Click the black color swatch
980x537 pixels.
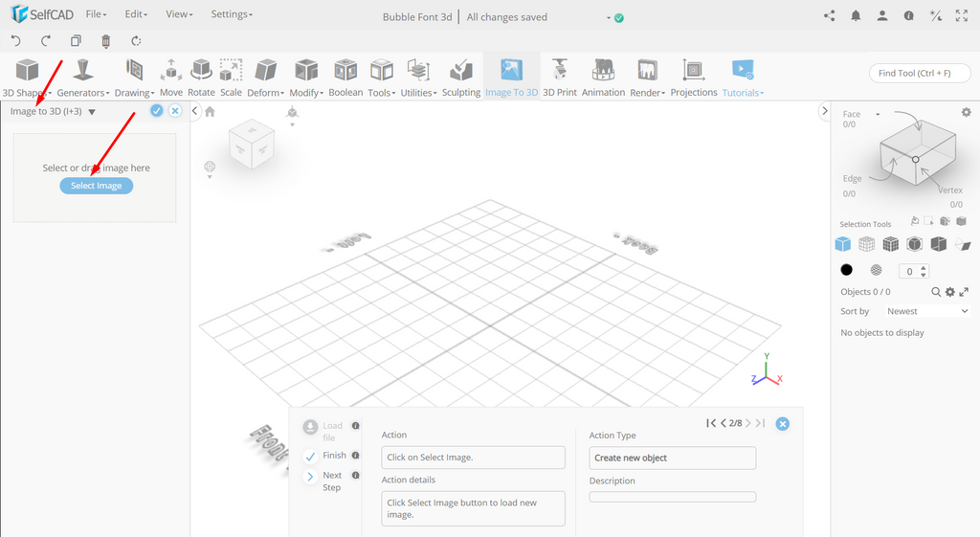846,269
